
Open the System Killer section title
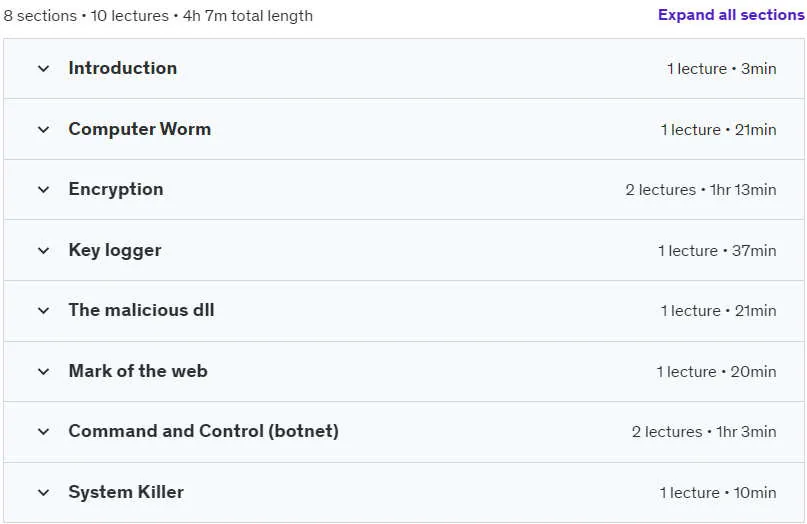(126, 492)
